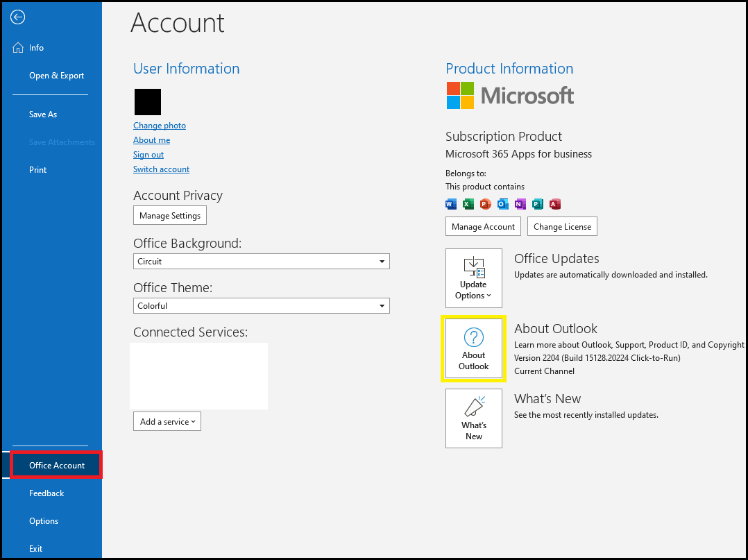Click the PowerPoint app icon
This screenshot has height=560, width=748.
(x=485, y=204)
